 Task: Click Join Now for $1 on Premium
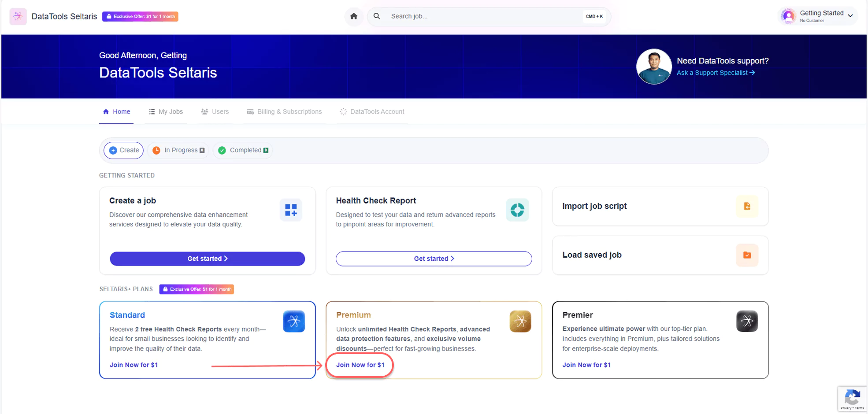[360, 365]
